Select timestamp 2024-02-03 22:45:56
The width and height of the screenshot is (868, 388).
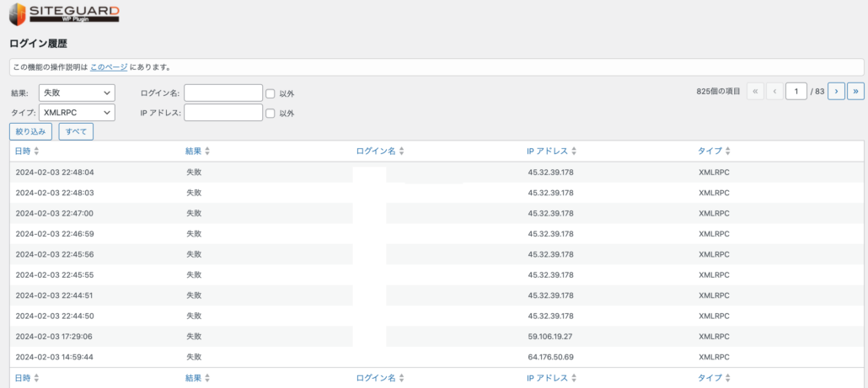55,254
